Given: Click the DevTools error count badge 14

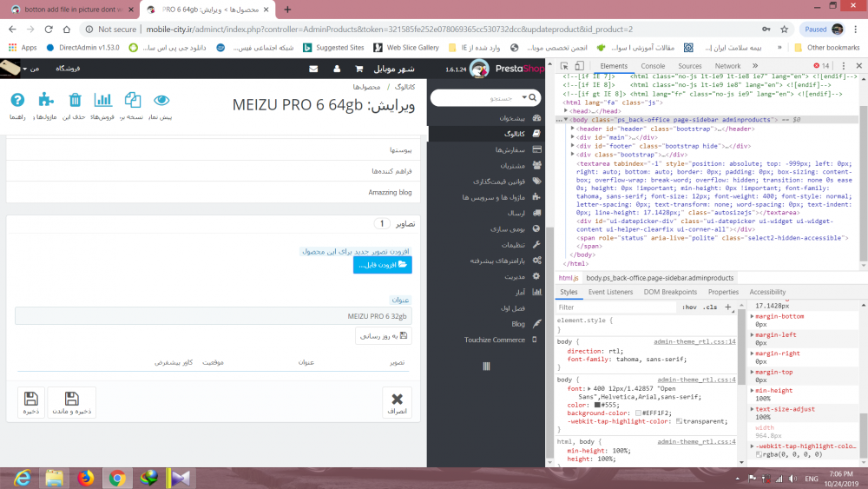Looking at the screenshot, I should pyautogui.click(x=821, y=66).
